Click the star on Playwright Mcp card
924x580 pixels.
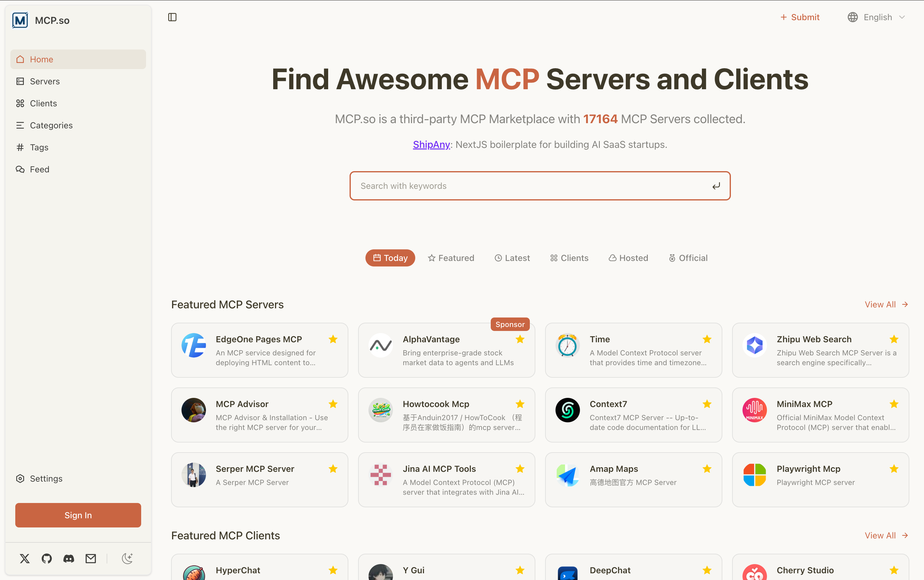[894, 469]
